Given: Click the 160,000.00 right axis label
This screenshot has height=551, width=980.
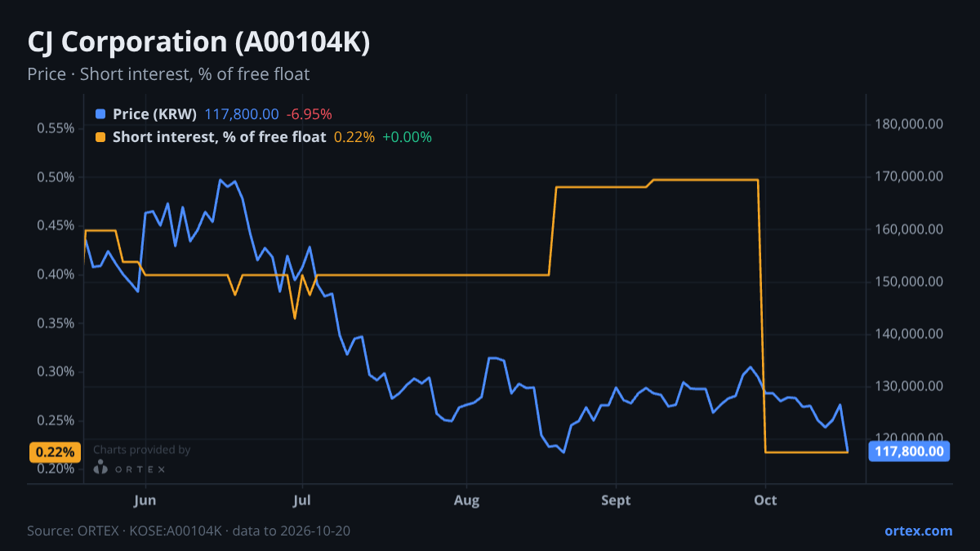Looking at the screenshot, I should click(909, 229).
